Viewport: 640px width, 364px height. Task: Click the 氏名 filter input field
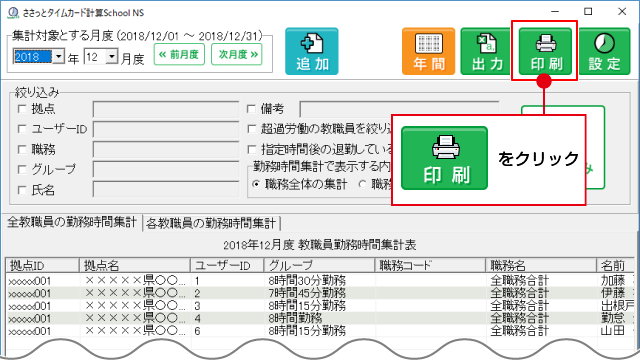166,190
